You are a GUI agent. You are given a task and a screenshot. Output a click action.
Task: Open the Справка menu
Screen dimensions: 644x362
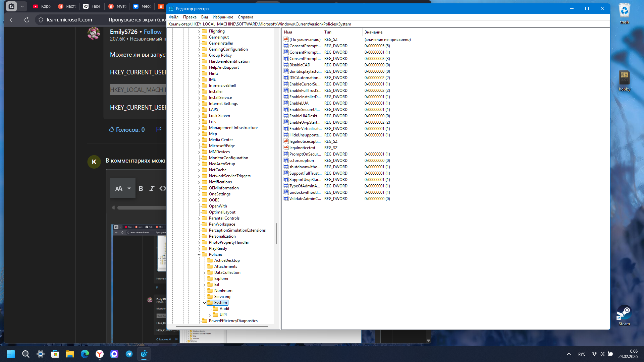[246, 17]
